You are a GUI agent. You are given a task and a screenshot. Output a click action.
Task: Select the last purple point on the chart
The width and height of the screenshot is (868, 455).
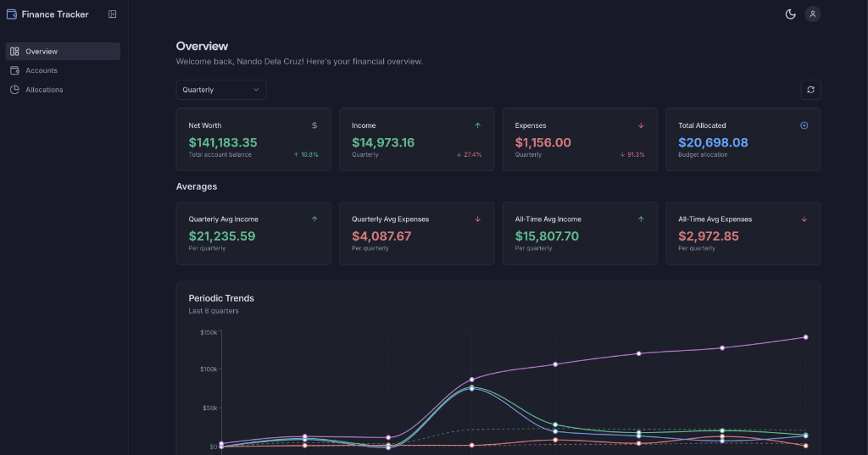[x=805, y=337]
